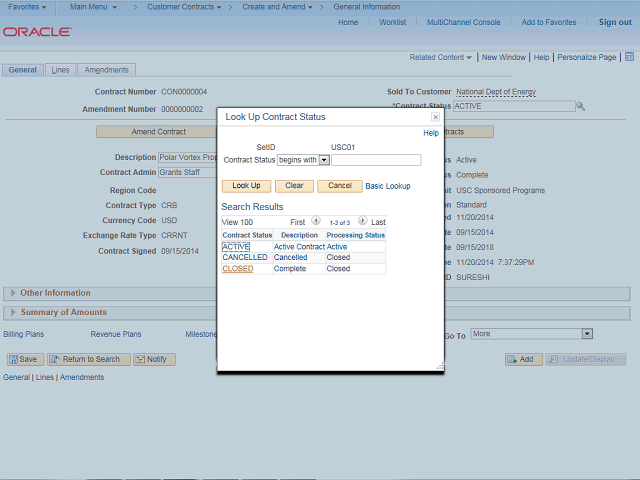640x480 pixels.
Task: Open the Favorites menu
Action: 27,7
